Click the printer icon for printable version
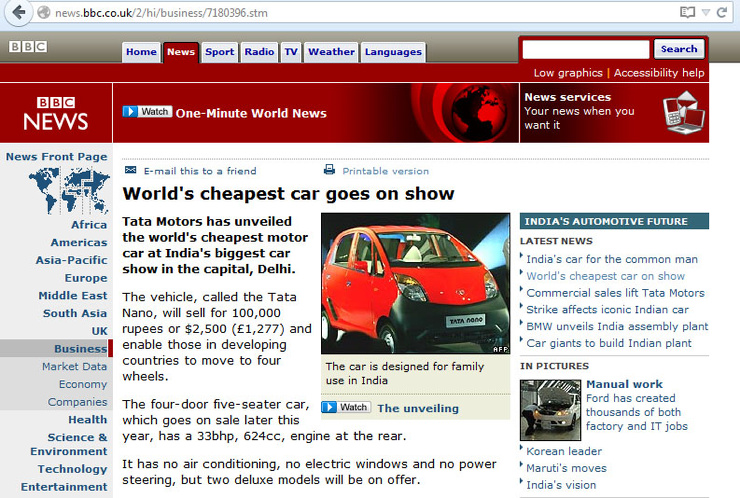Screen dimensions: 740x498 point(329,171)
